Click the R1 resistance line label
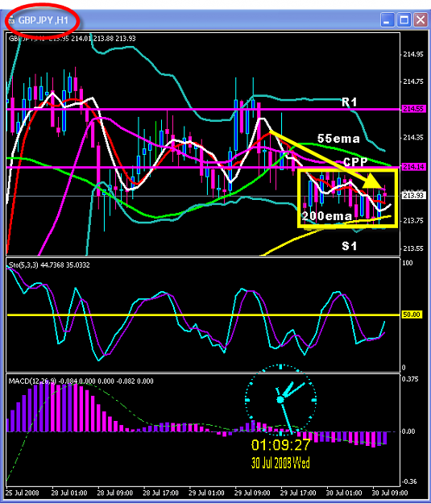This screenshot has height=504, width=431. coord(350,102)
